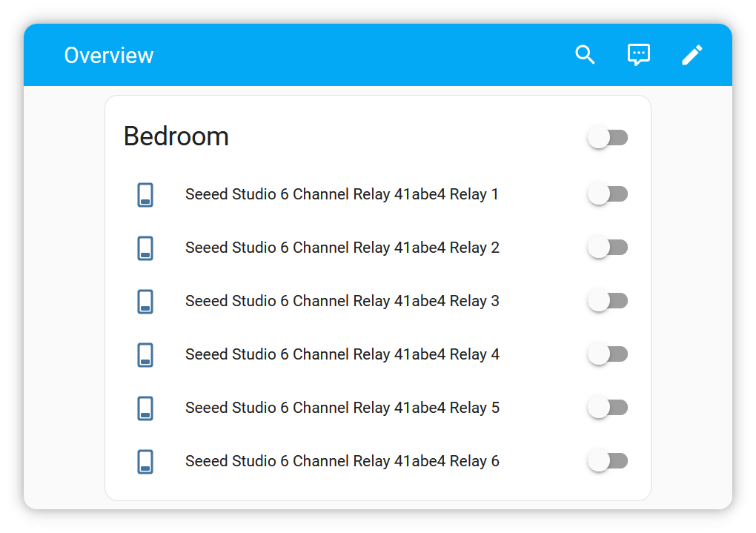Click the Bedroom card title
The height and width of the screenshot is (533, 756).
[x=176, y=136]
